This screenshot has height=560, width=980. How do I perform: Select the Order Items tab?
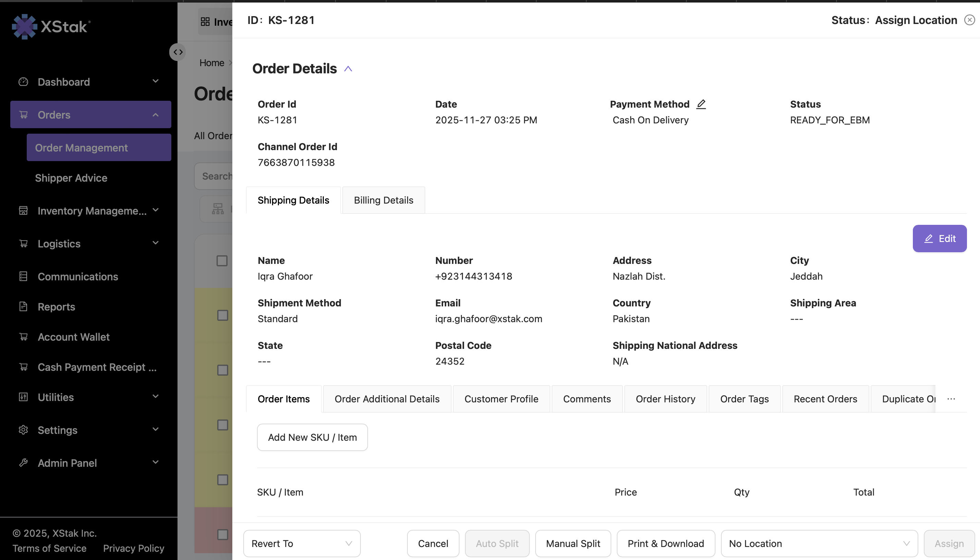pyautogui.click(x=284, y=399)
